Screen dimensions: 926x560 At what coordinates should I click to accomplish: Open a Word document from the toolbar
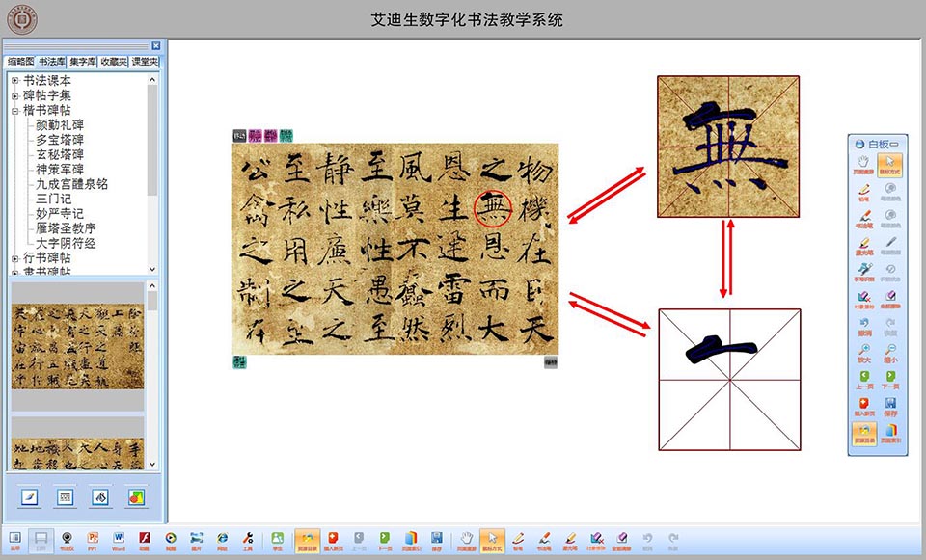119,540
